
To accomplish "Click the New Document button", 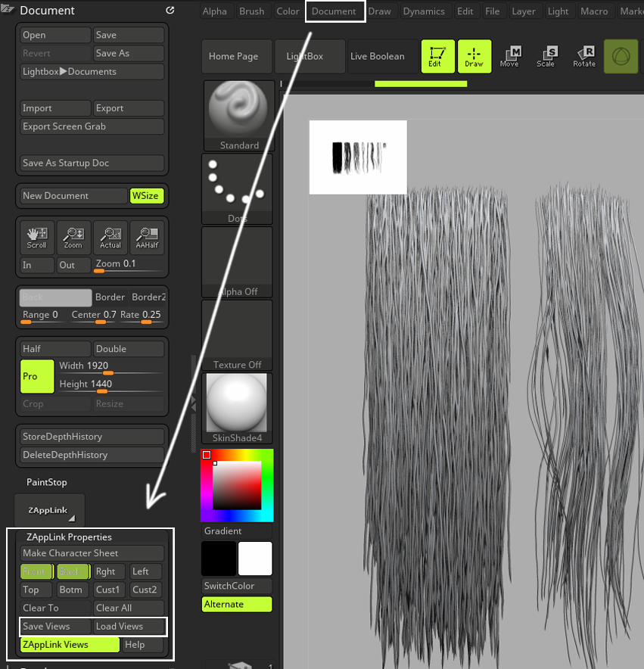I will coord(74,196).
